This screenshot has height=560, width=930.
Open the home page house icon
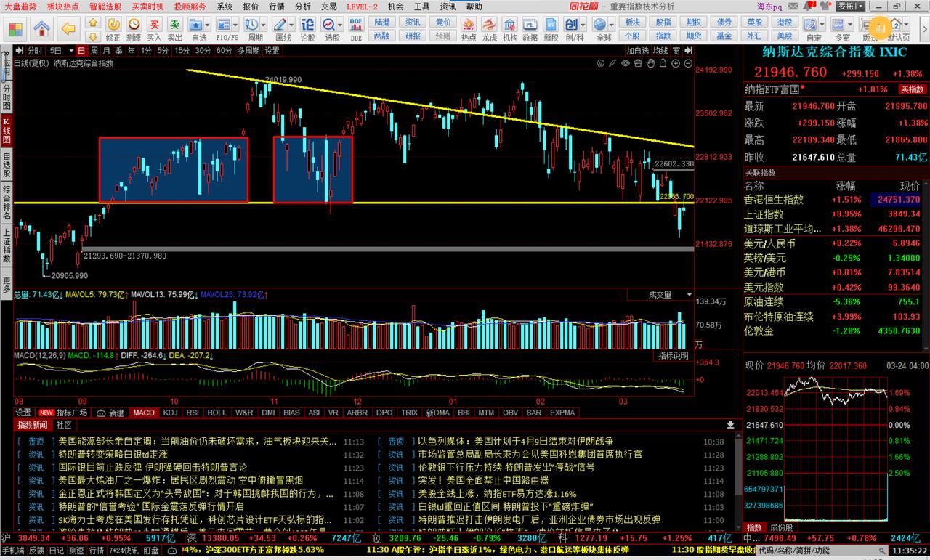42,29
